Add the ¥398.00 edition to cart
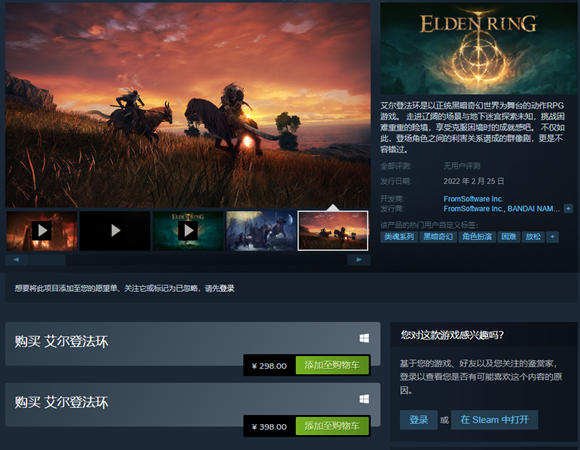 332,426
